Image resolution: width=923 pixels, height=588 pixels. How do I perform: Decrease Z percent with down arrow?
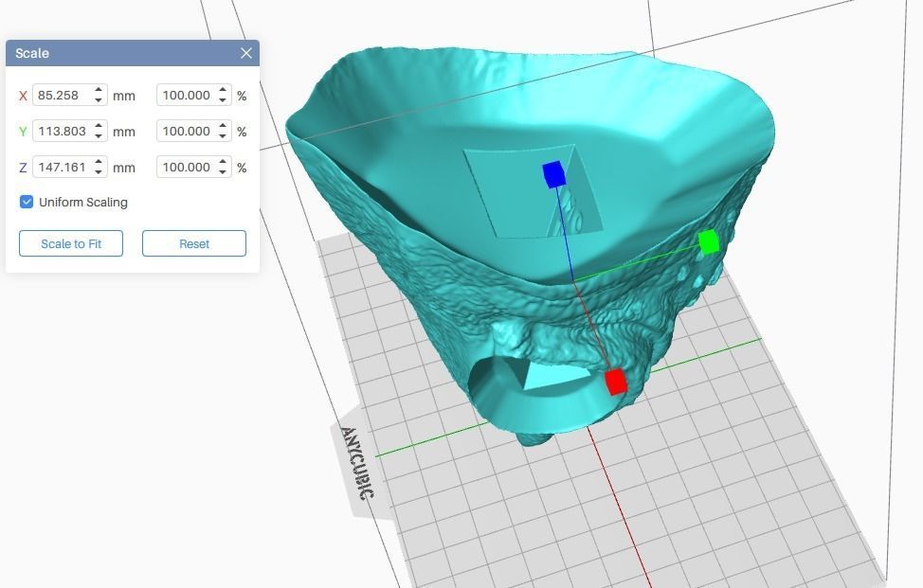coord(223,172)
